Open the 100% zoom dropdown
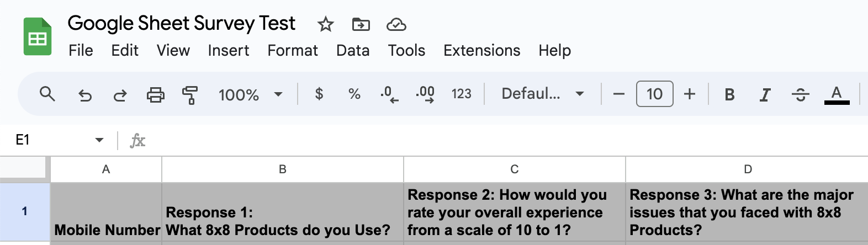The width and height of the screenshot is (868, 245). (250, 95)
